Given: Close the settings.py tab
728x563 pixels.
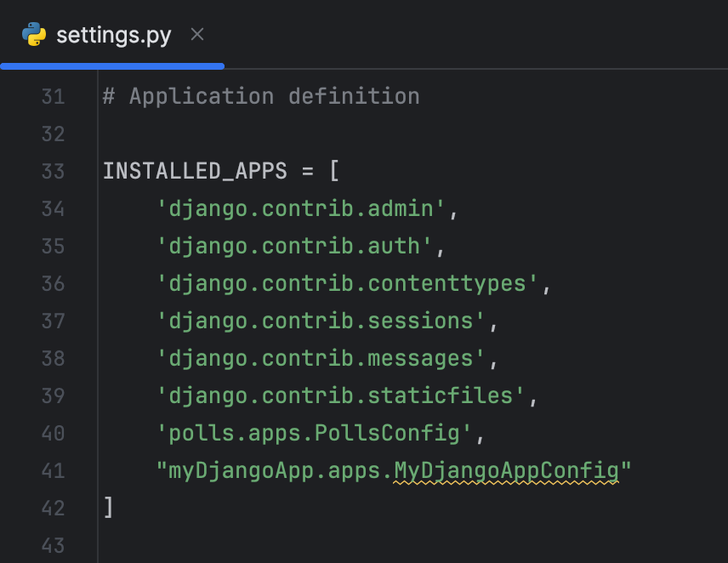Looking at the screenshot, I should [196, 34].
